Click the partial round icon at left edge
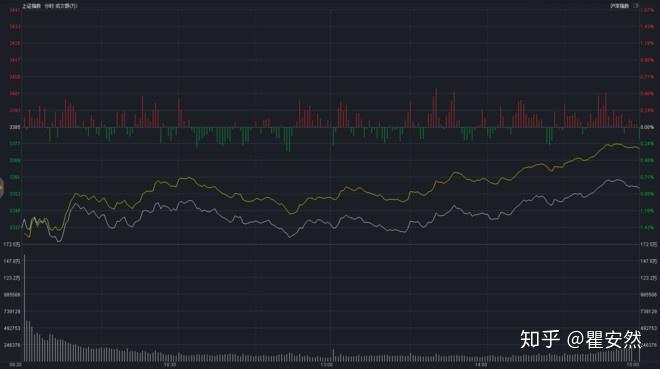 point(1,187)
